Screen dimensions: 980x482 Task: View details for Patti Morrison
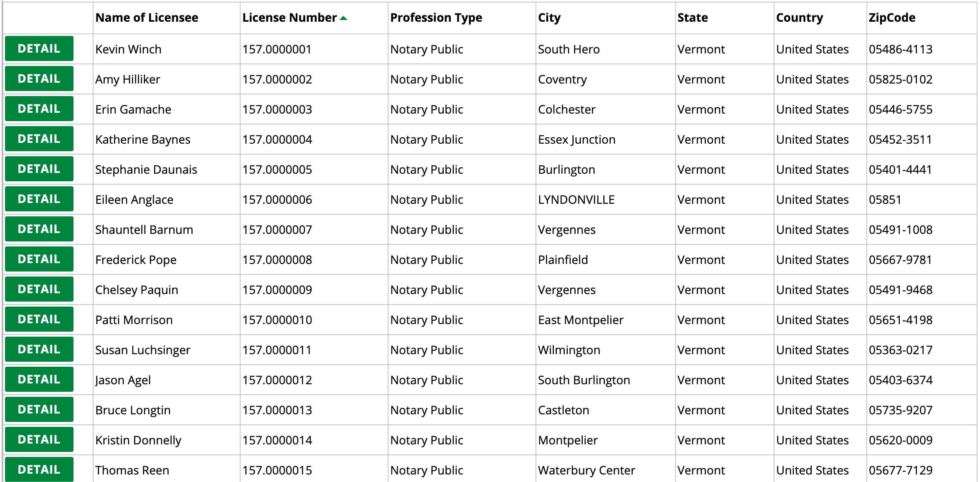pos(38,319)
